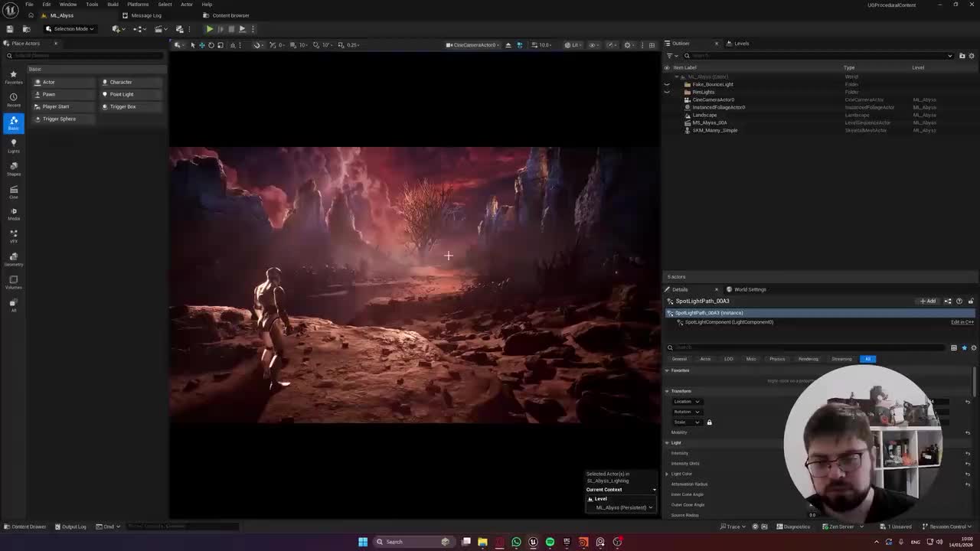Screen dimensions: 980x551
Task: Select the Lights category in Place Actors
Action: (x=13, y=146)
